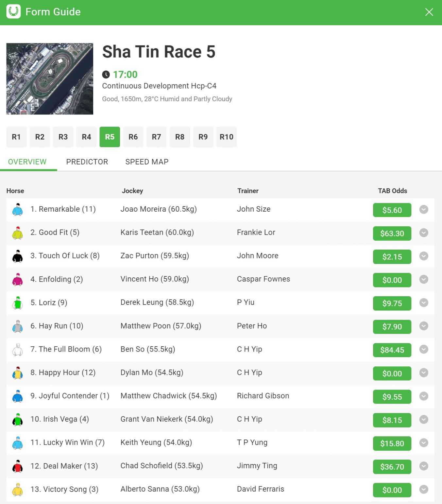
Task: Expand Victory Song details chevron
Action: click(424, 490)
